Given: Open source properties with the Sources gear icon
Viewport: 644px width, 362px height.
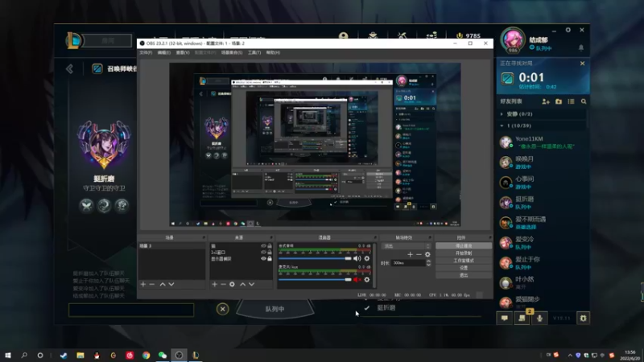Looking at the screenshot, I should pos(232,284).
